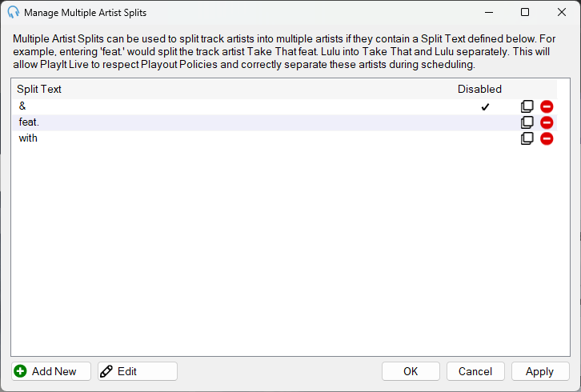Image resolution: width=581 pixels, height=392 pixels.
Task: Remove the 'feat.' split row
Action: click(x=547, y=122)
